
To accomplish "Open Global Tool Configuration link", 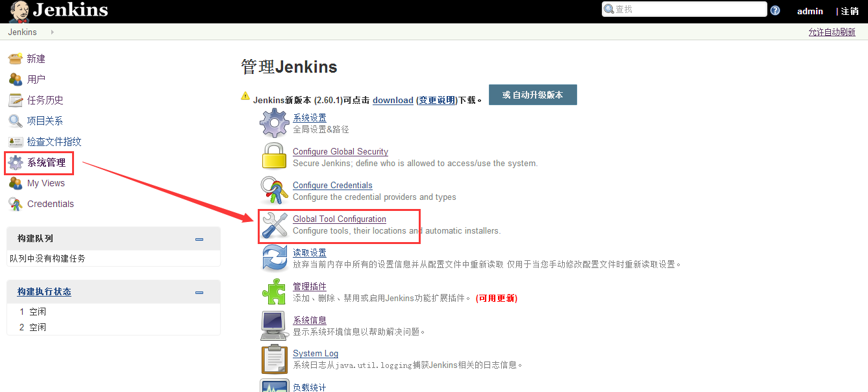I will pyautogui.click(x=339, y=219).
